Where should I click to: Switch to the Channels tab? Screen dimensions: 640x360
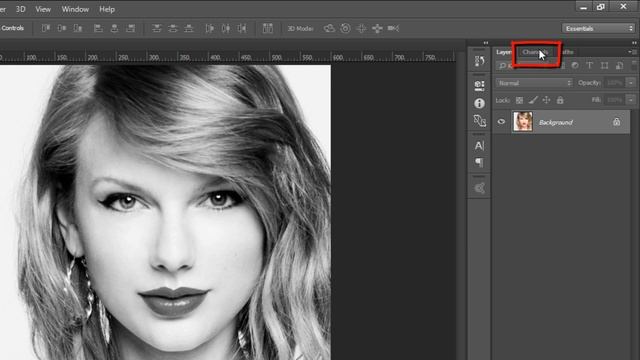point(536,52)
